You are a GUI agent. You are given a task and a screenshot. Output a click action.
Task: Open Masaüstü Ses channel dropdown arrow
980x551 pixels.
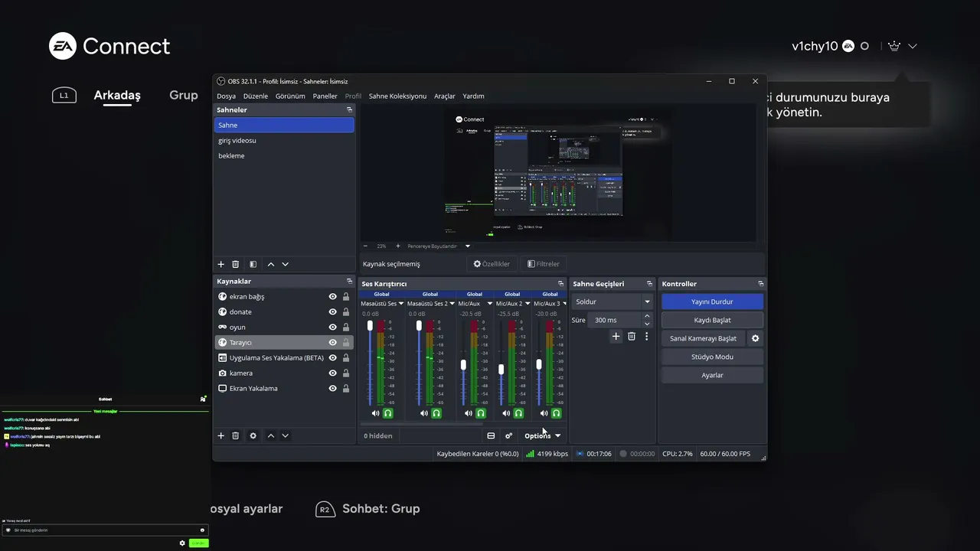tap(401, 304)
